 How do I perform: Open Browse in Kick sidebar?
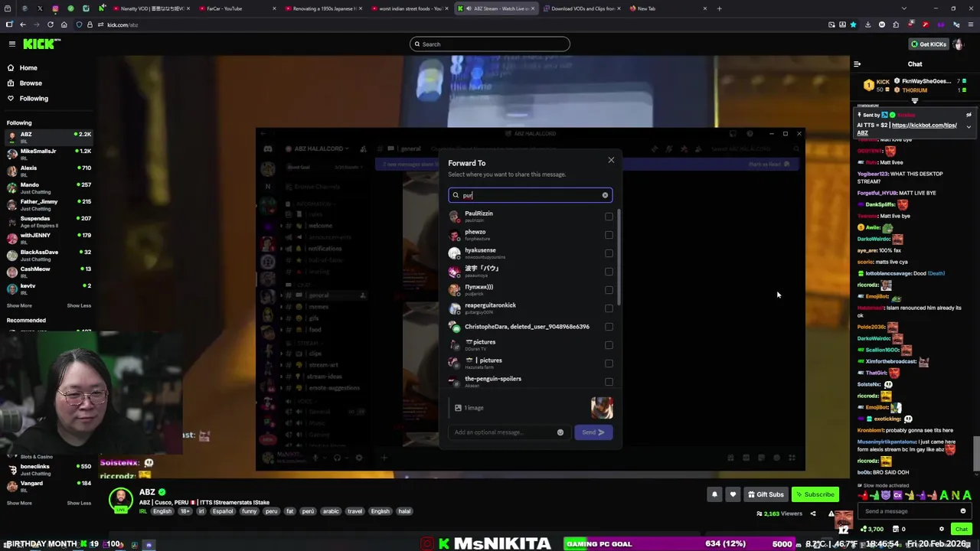pyautogui.click(x=31, y=83)
